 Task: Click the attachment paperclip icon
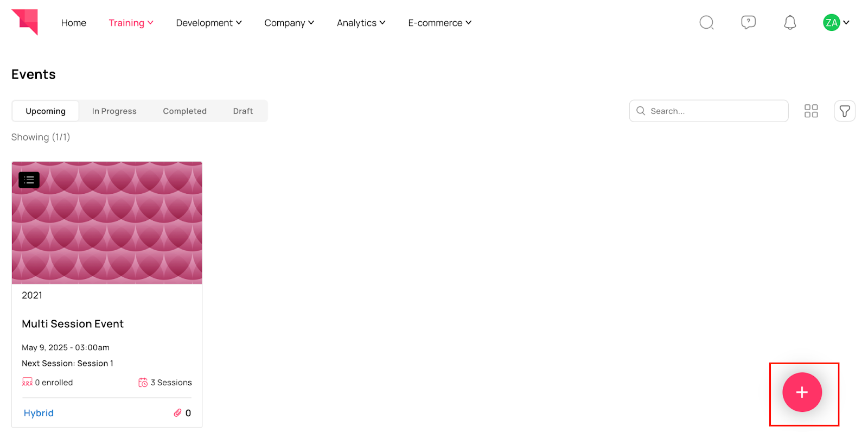pos(177,413)
